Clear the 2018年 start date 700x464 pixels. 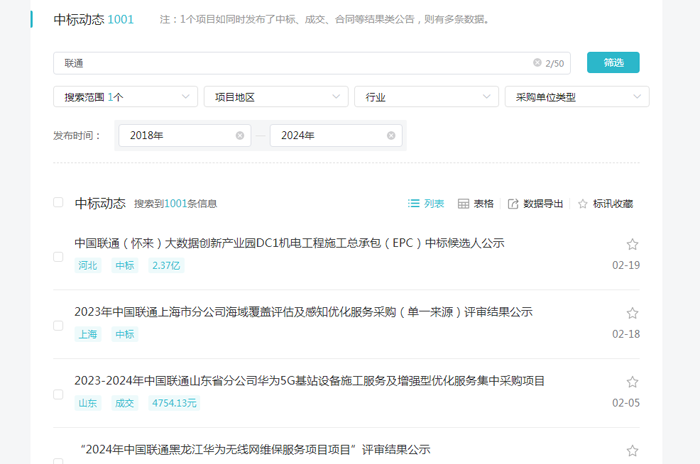click(x=240, y=135)
